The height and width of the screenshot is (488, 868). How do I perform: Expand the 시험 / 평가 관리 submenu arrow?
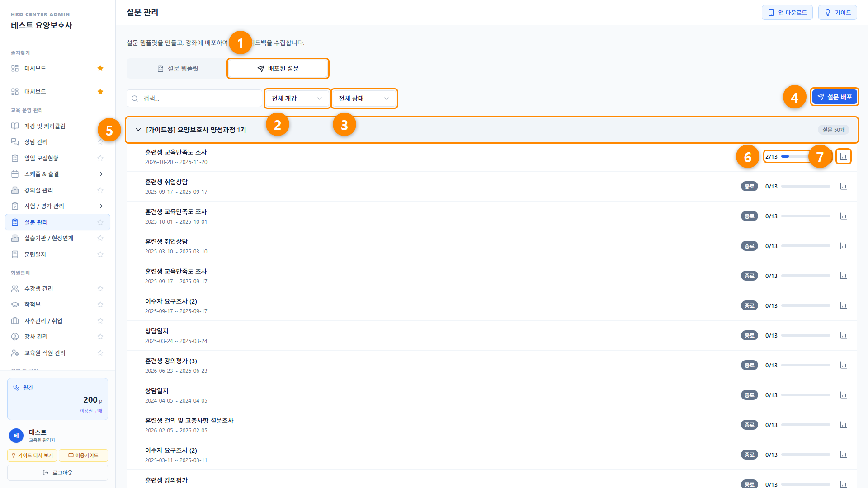coord(101,206)
